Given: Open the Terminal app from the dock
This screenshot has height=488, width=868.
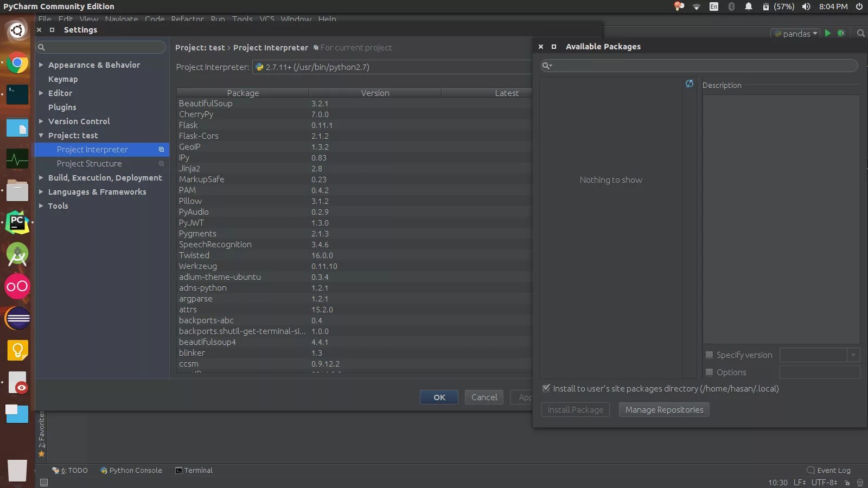Looking at the screenshot, I should pyautogui.click(x=17, y=94).
